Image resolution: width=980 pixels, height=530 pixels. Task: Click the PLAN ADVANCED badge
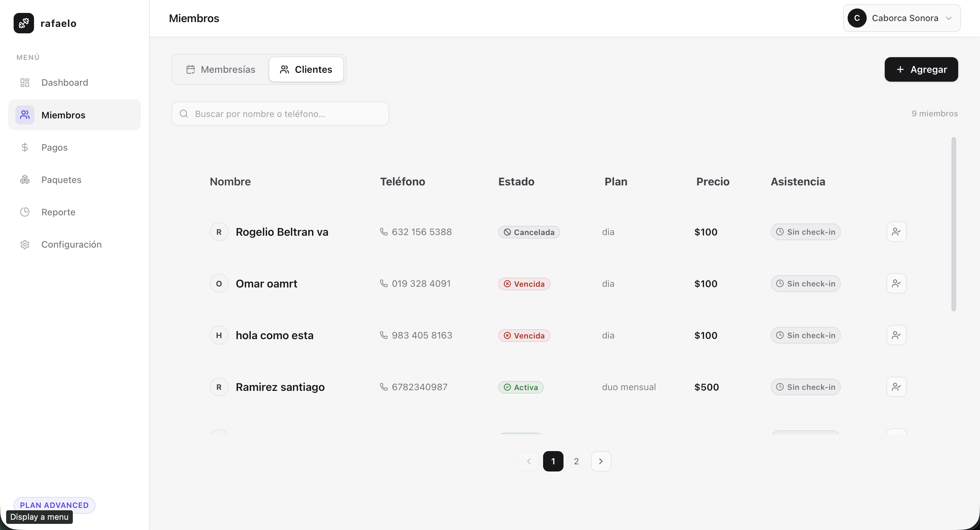[54, 505]
